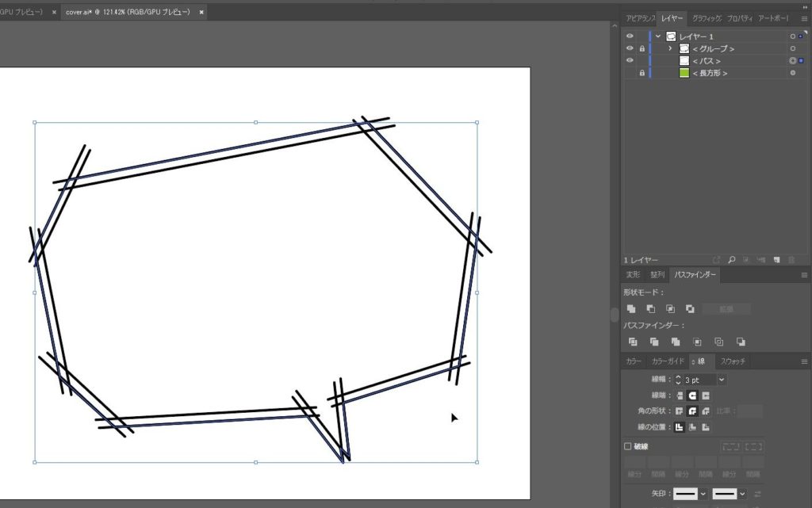The width and height of the screenshot is (812, 508).
Task: Click the green <長方形> layer thumbnail
Action: coord(684,73)
